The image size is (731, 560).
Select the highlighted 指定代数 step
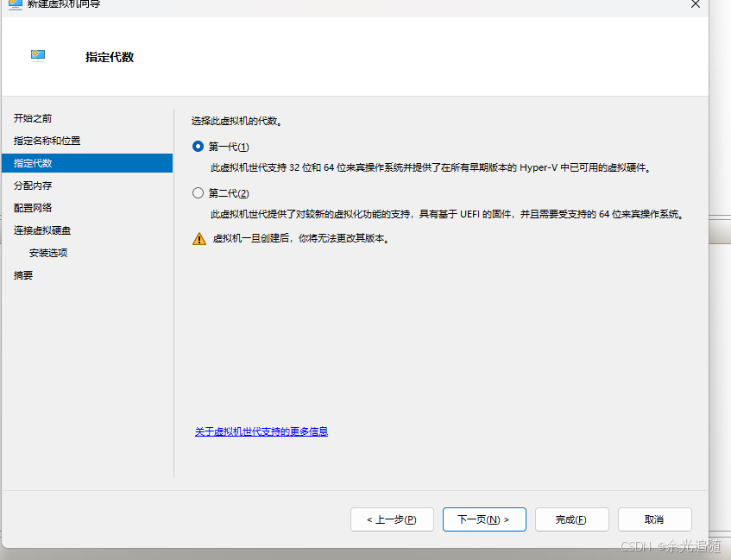tap(41, 163)
